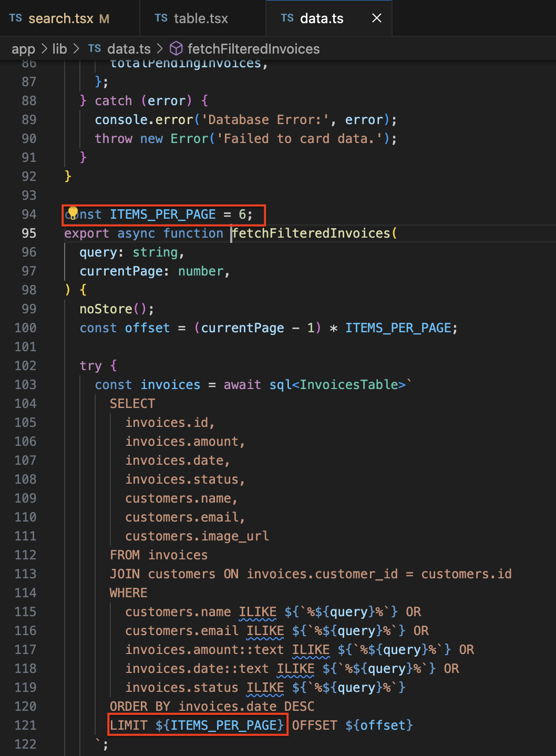556x756 pixels.
Task: Switch to the search.tsx tab
Action: [69, 18]
